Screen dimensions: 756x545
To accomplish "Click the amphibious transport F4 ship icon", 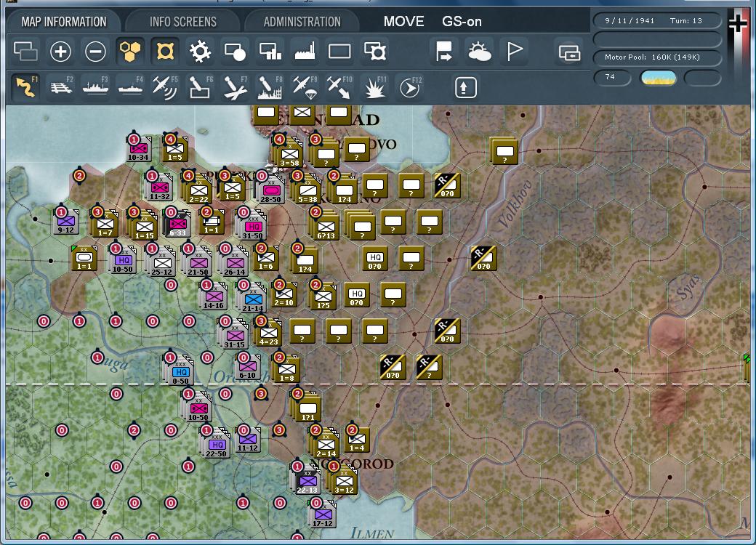I will (129, 86).
